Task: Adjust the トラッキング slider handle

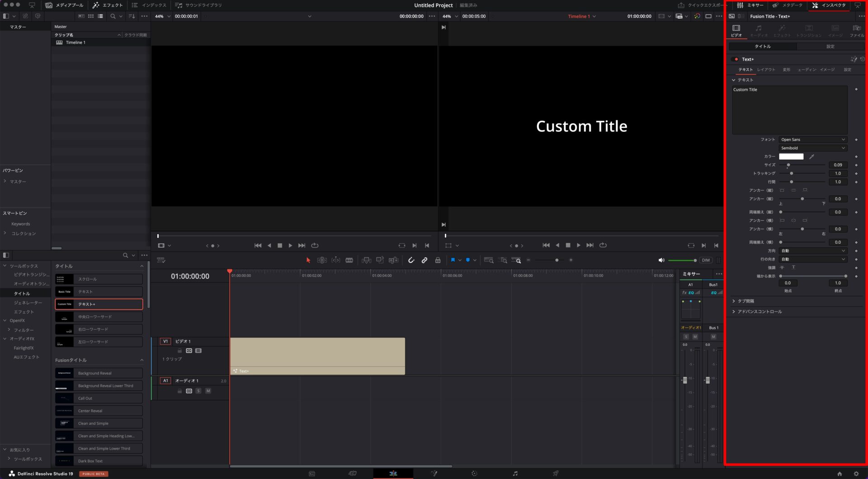Action: (791, 173)
